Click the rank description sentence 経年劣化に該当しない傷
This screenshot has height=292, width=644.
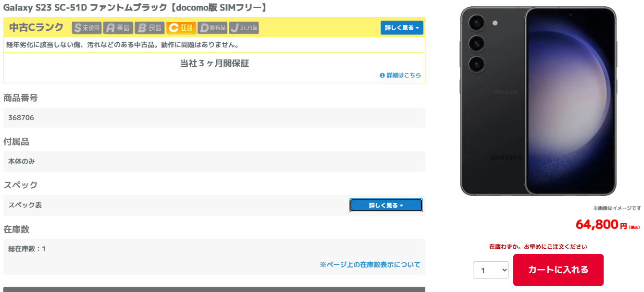point(123,45)
